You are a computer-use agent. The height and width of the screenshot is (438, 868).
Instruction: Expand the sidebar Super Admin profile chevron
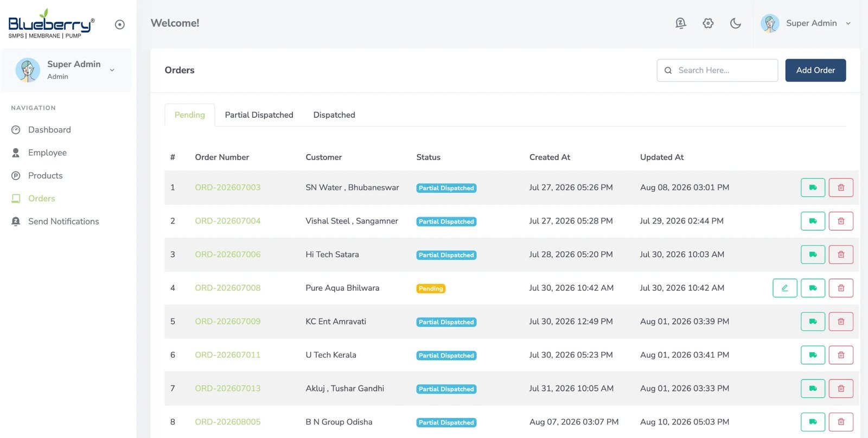(112, 70)
